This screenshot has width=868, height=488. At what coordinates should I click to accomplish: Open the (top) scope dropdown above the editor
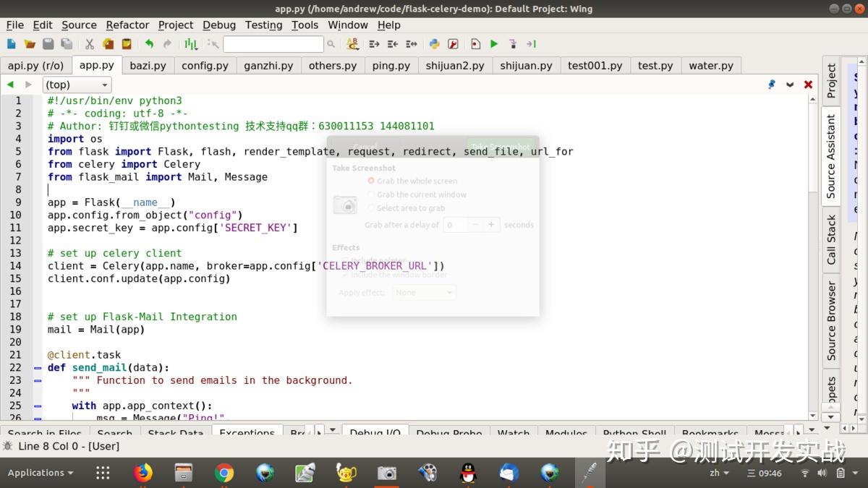point(77,85)
